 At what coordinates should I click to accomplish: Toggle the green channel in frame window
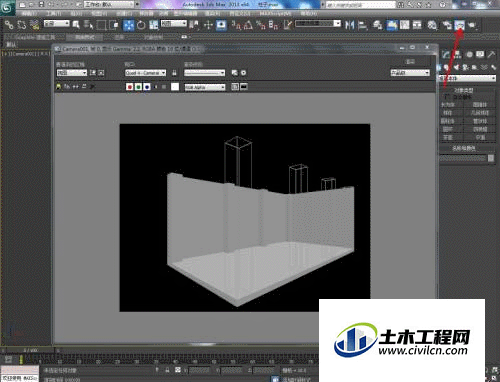coord(138,87)
